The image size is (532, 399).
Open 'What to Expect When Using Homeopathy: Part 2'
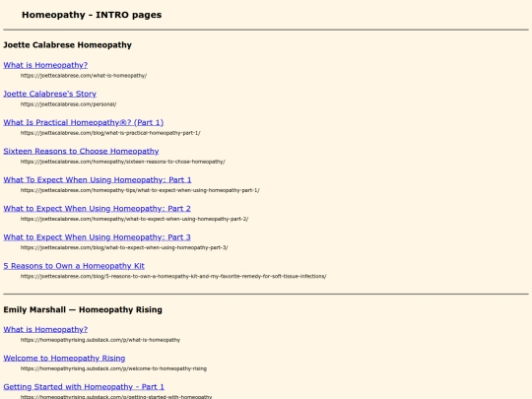tap(97, 208)
